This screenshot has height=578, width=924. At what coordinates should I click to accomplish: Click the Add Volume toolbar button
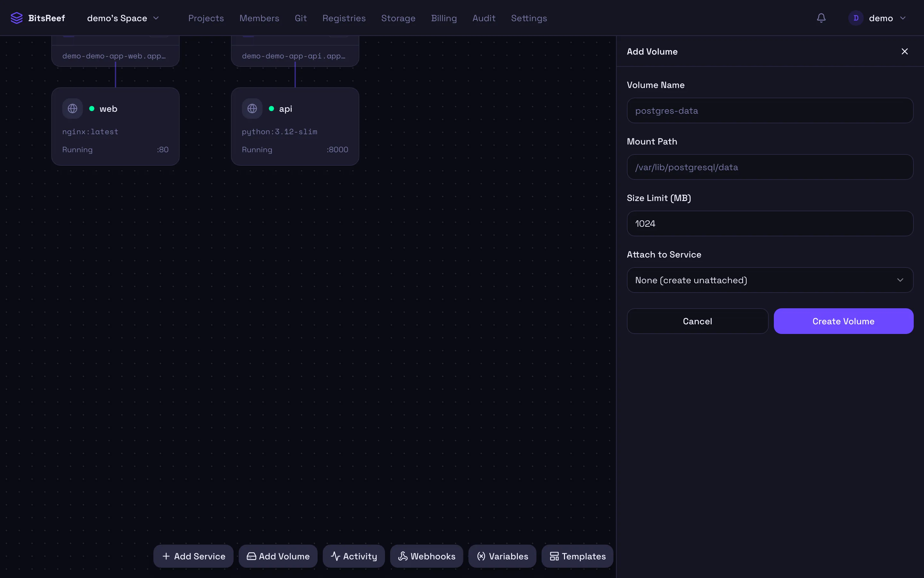(x=278, y=556)
